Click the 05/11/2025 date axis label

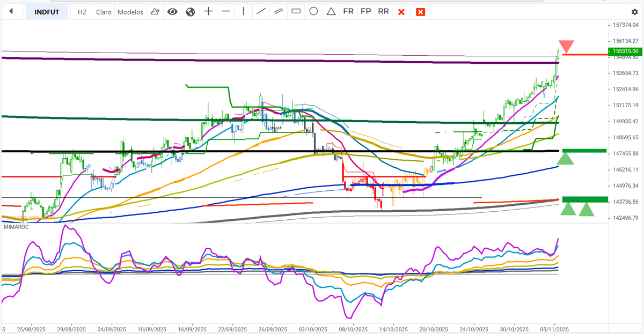(554, 329)
